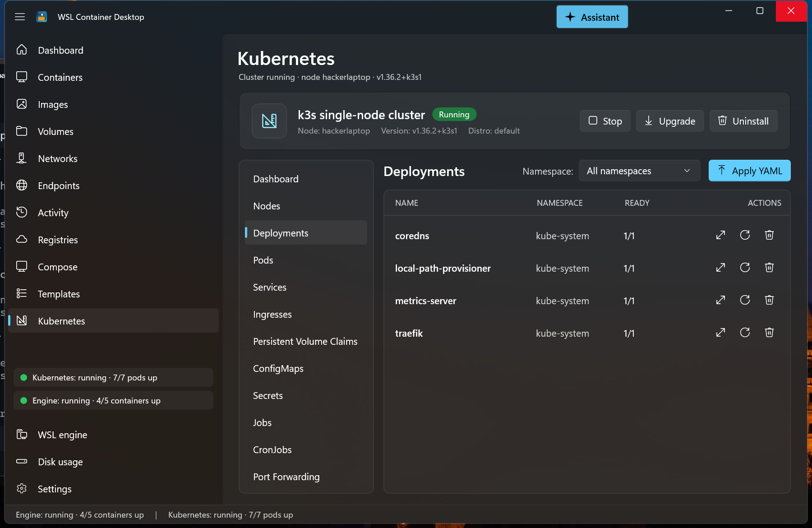812x528 pixels.
Task: Delete the metrics-server deployment
Action: (x=769, y=300)
